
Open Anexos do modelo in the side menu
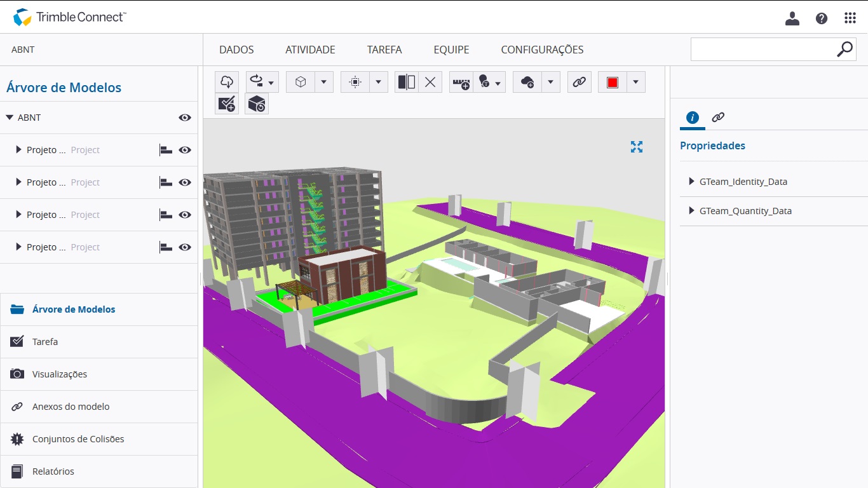tap(99, 407)
